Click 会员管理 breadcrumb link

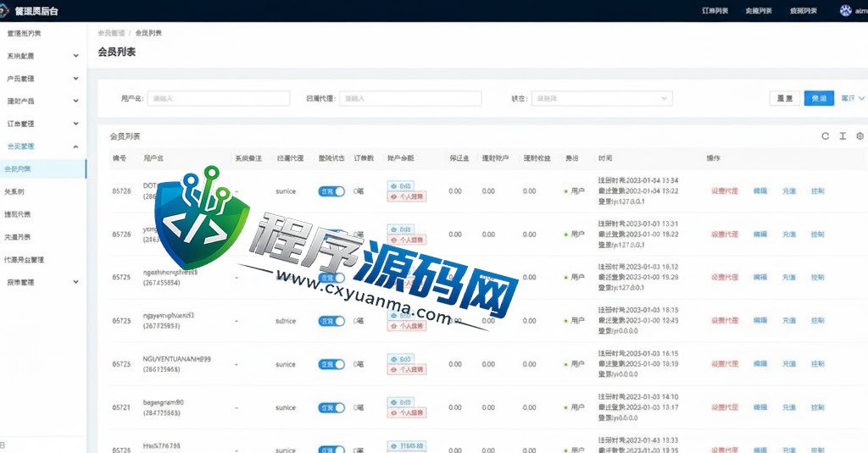111,33
